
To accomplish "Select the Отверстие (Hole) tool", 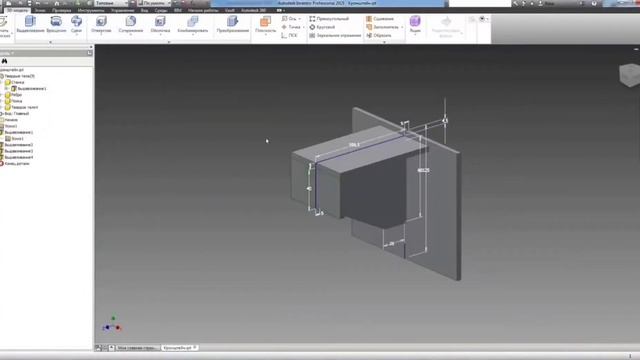I will (x=101, y=24).
